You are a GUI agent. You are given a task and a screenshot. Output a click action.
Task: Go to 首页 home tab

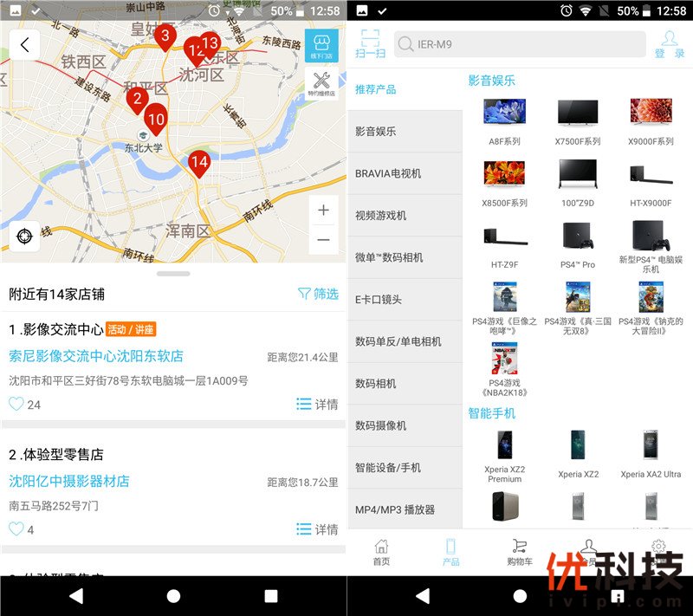381,552
